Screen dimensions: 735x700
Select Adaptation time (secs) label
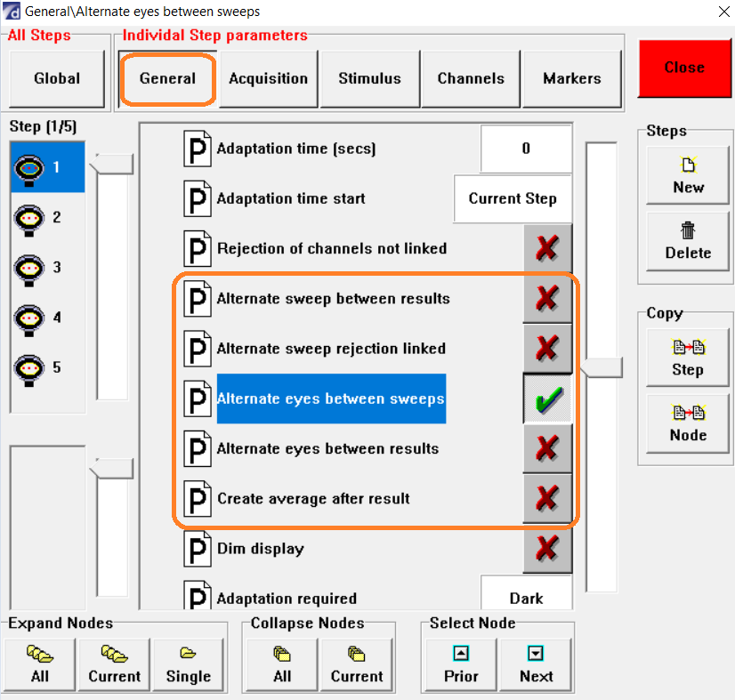296,149
